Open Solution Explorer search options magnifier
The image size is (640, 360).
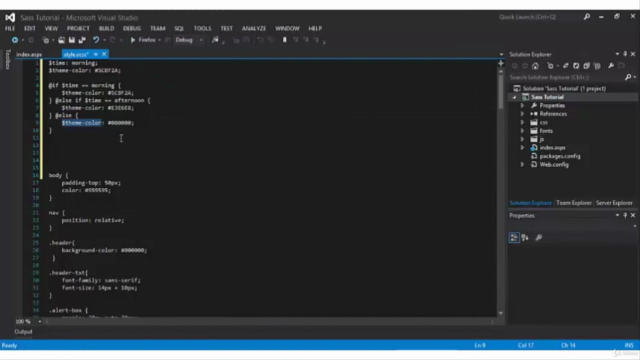pos(629,77)
